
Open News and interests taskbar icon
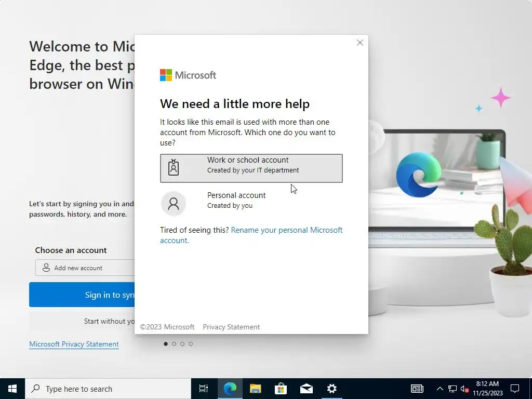[417, 389]
